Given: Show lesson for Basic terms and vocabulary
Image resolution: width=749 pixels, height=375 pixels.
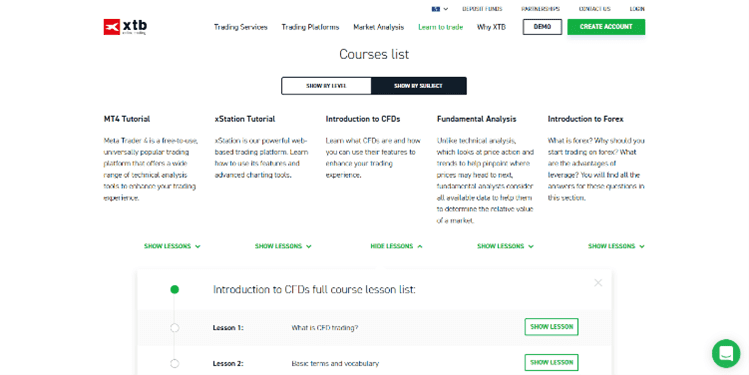Looking at the screenshot, I should click(x=551, y=363).
